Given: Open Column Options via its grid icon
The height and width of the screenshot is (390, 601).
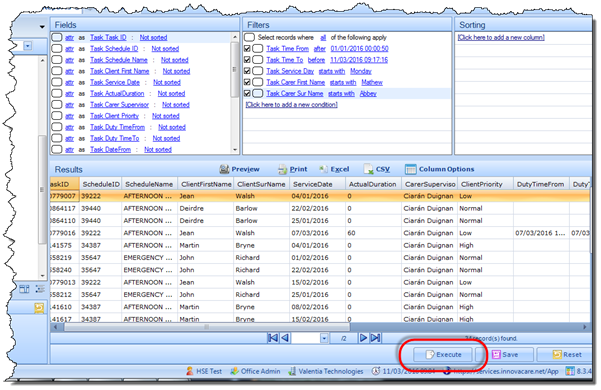Looking at the screenshot, I should click(410, 169).
